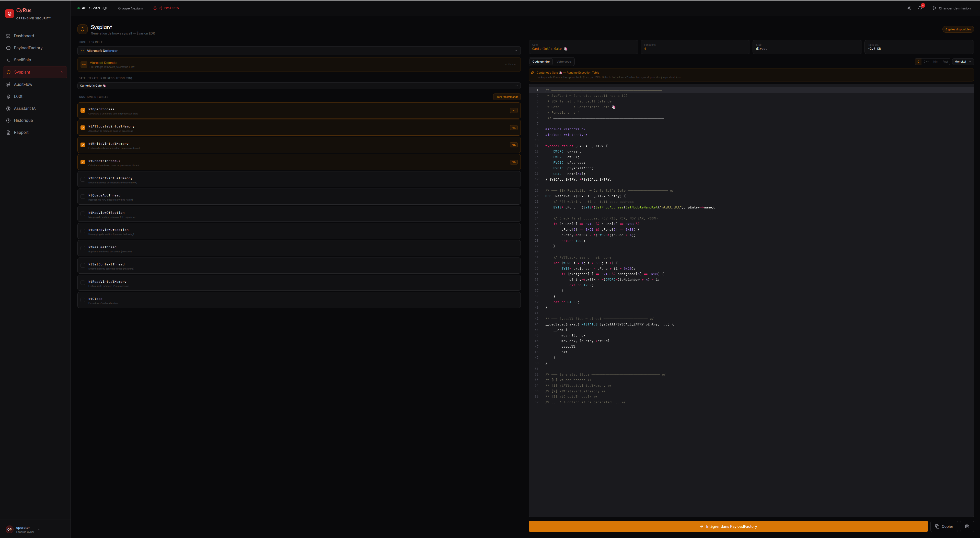The width and height of the screenshot is (980, 538).
Task: Open the PayloadFactory sidebar icon
Action: point(8,48)
